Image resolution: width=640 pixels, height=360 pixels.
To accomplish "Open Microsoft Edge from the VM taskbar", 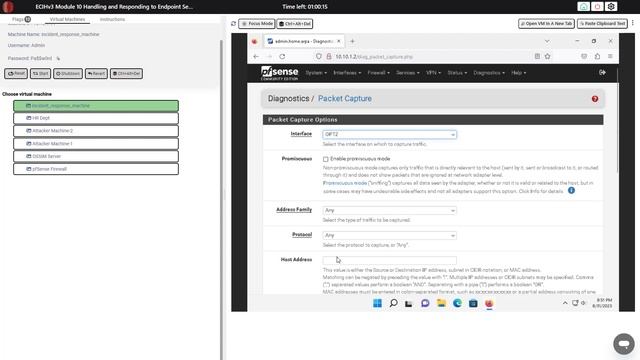I will point(457,303).
